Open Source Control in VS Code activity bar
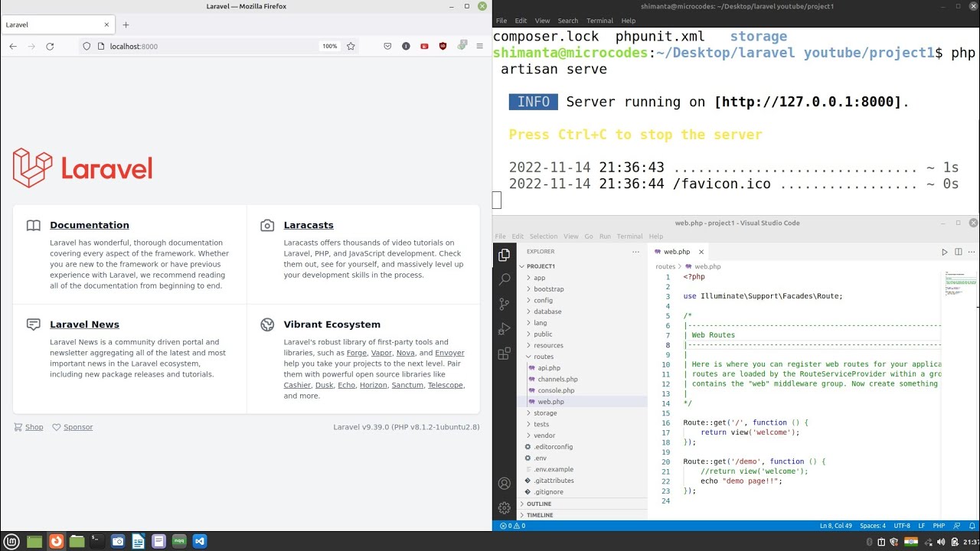Viewport: 980px width, 551px height. 504,304
